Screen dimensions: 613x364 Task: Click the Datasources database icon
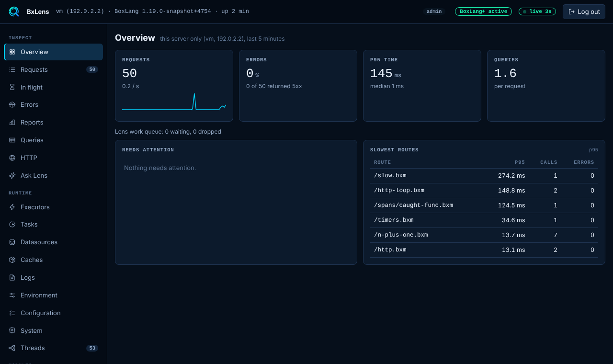tap(12, 242)
